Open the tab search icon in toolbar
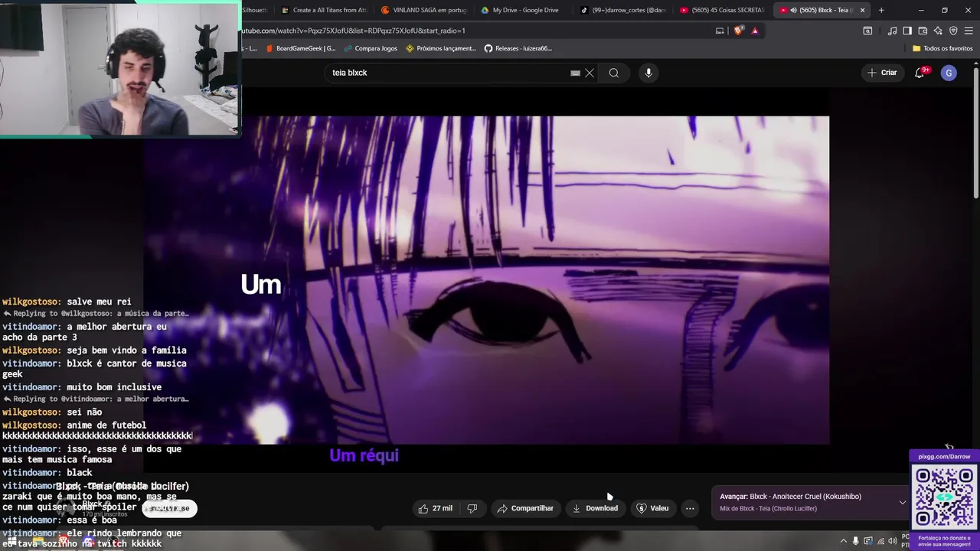 click(x=867, y=31)
